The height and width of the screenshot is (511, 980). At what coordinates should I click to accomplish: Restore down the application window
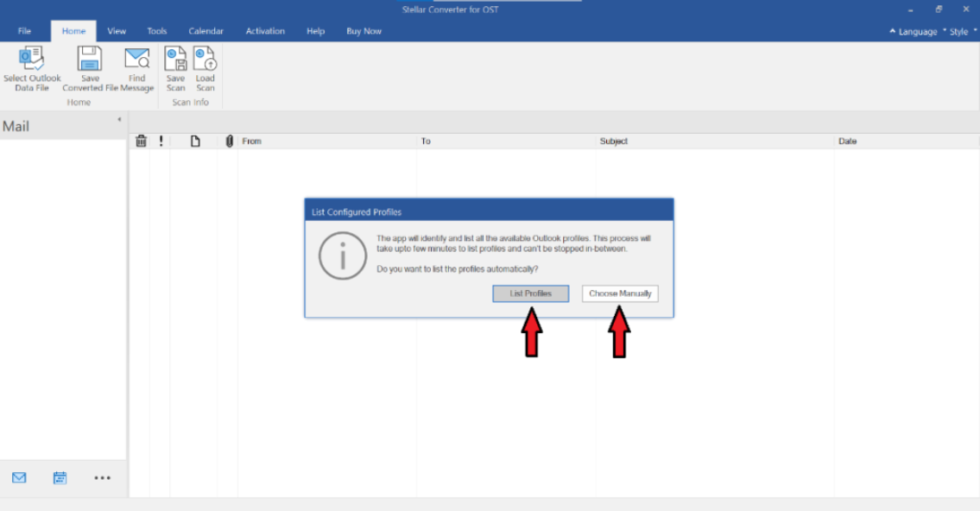click(x=939, y=9)
